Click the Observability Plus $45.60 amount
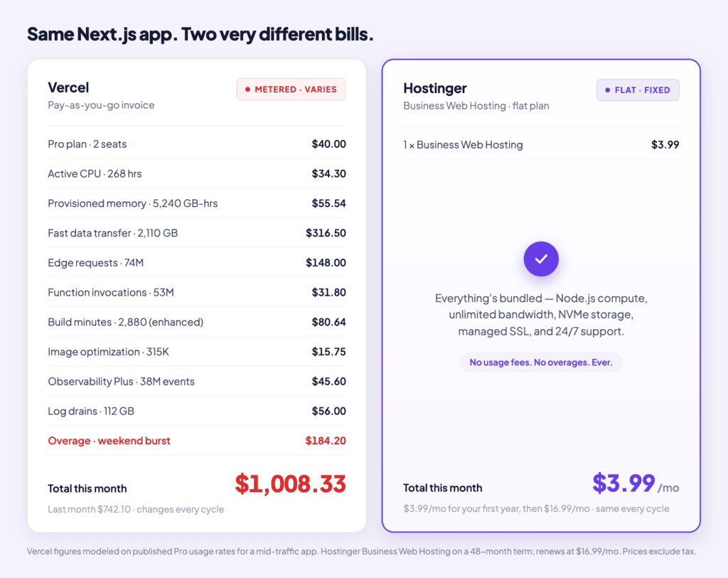This screenshot has width=728, height=578. pos(328,382)
